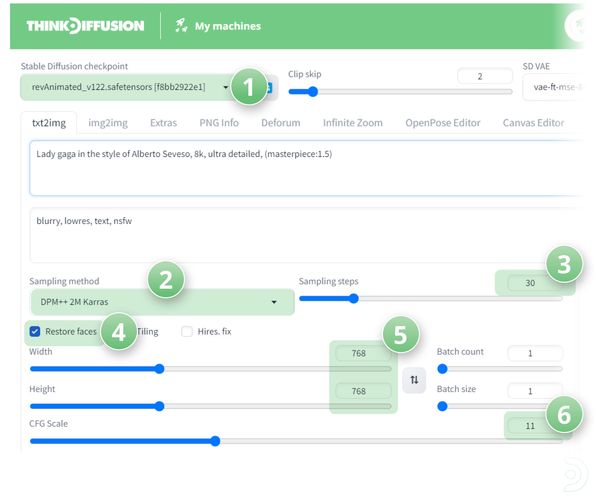Go to the PNG Info tab
Image resolution: width=600 pixels, height=500 pixels.
point(216,123)
